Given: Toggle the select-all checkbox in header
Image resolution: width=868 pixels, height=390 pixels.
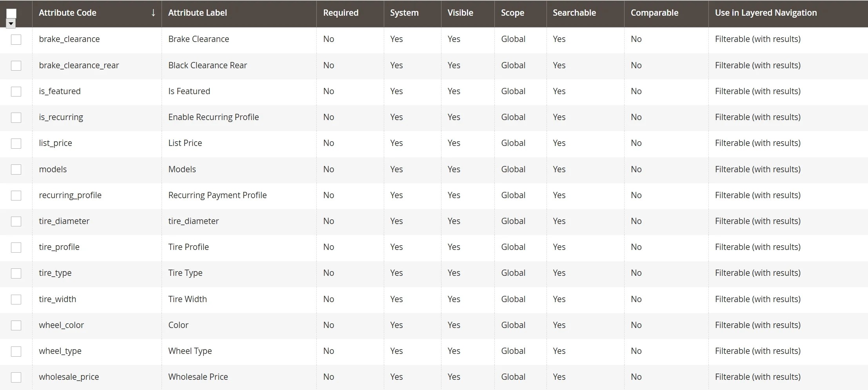Looking at the screenshot, I should click(11, 13).
